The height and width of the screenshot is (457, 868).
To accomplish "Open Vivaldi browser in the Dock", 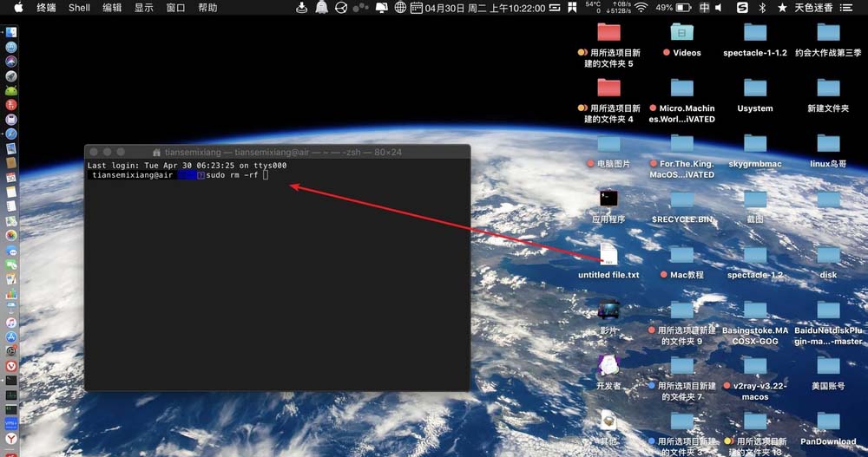I will tap(11, 366).
